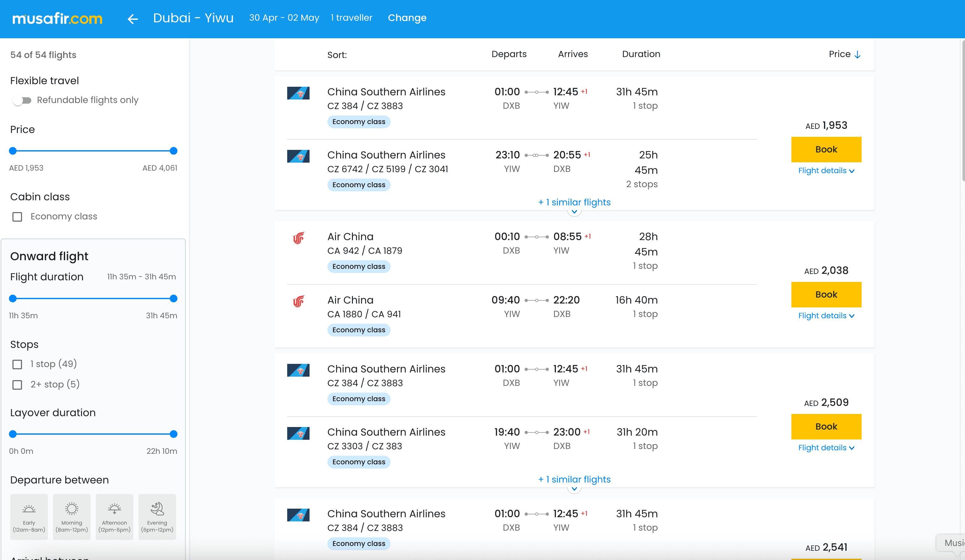Click Change to modify search

[x=407, y=18]
